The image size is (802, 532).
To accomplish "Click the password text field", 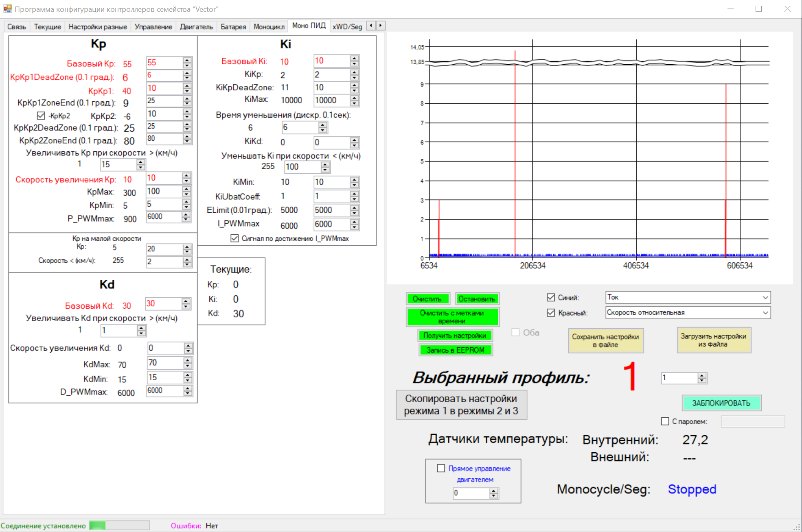I will 753,422.
